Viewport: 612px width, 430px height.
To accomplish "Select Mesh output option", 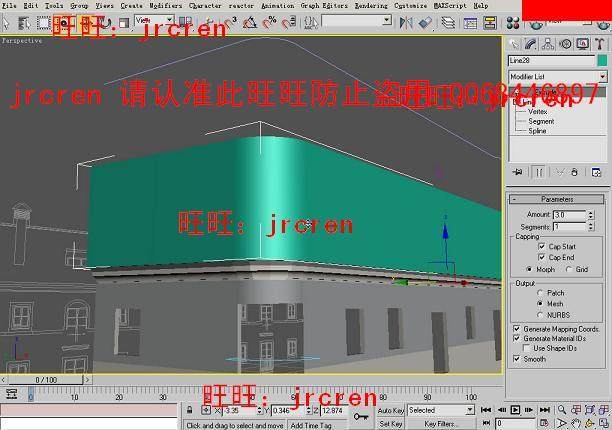I will coord(540,304).
